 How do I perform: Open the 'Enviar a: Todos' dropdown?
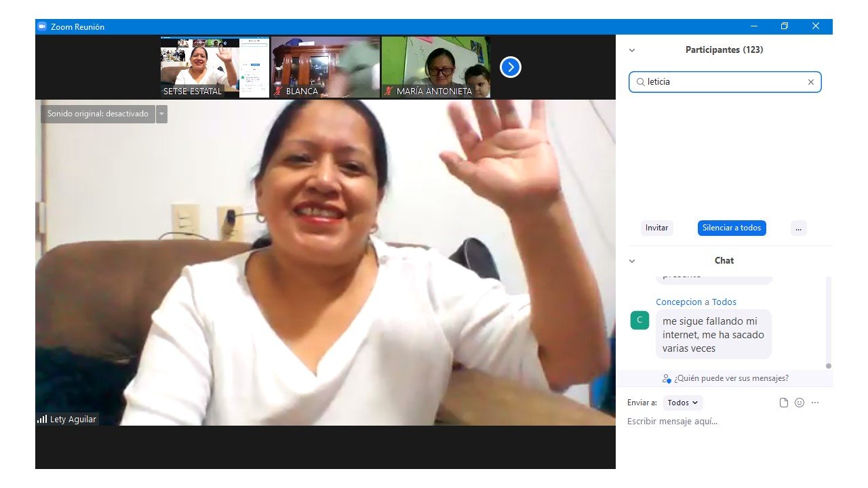[682, 403]
